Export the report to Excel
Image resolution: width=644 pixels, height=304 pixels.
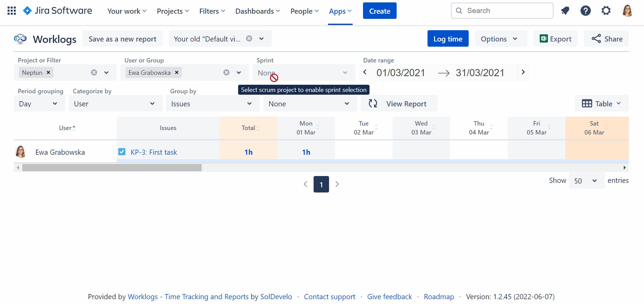point(555,38)
